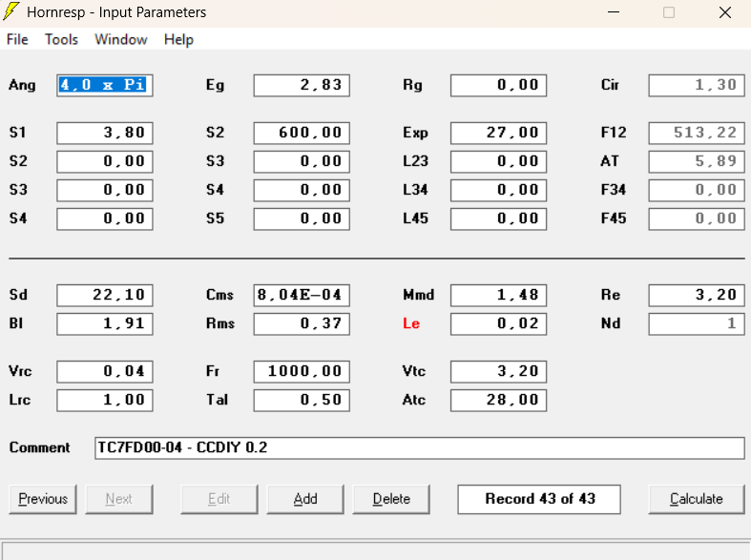Select the L34 input field
Image resolution: width=751 pixels, height=560 pixels.
(x=498, y=190)
